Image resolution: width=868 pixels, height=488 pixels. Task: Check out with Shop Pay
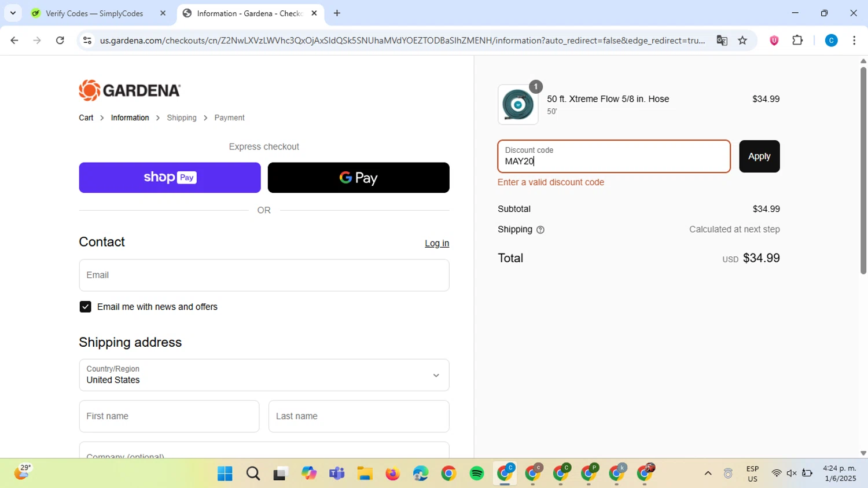(x=170, y=178)
